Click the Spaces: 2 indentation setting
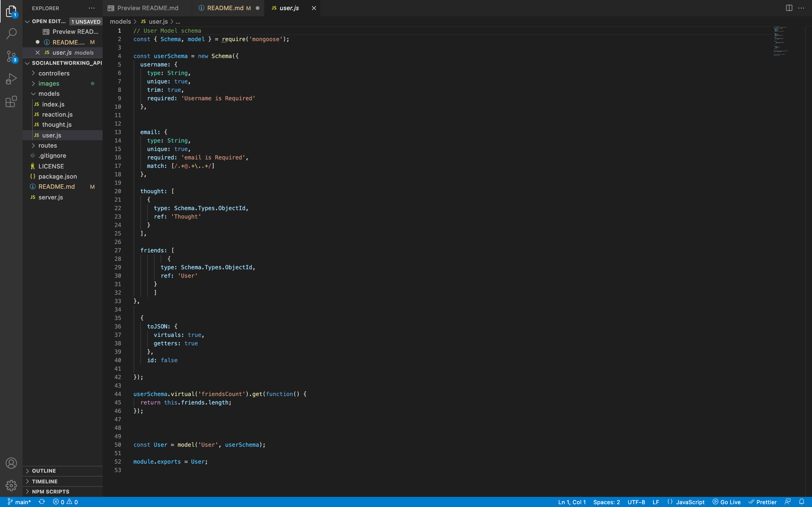 (606, 502)
